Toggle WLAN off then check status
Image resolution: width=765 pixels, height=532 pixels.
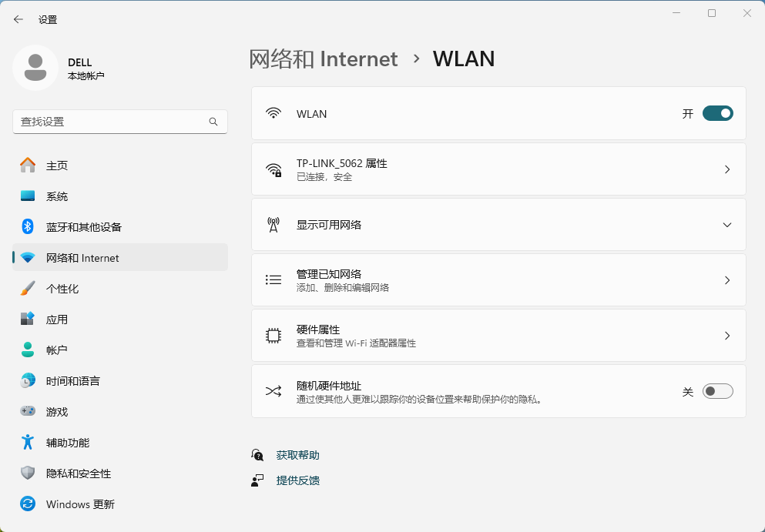tap(717, 112)
